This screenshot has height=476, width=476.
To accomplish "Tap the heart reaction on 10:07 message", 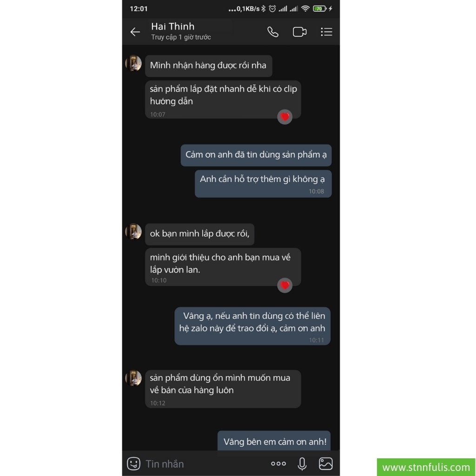I will (285, 117).
